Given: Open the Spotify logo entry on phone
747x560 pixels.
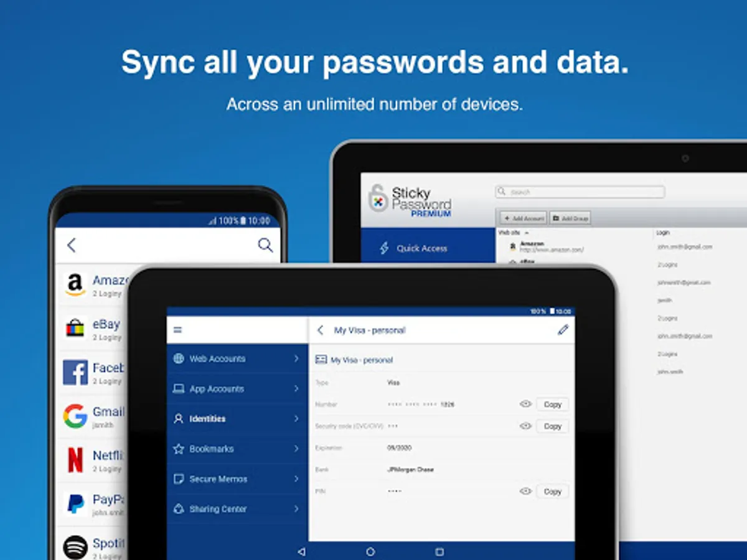Looking at the screenshot, I should point(75,547).
